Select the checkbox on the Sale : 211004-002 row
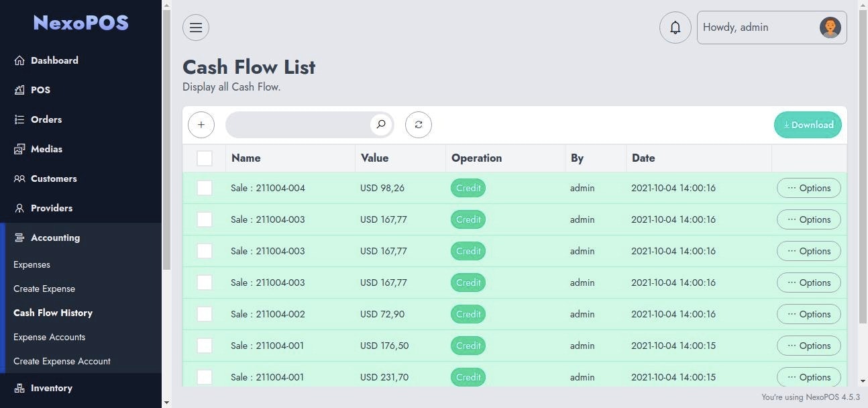Viewport: 868px width, 408px height. coord(205,313)
